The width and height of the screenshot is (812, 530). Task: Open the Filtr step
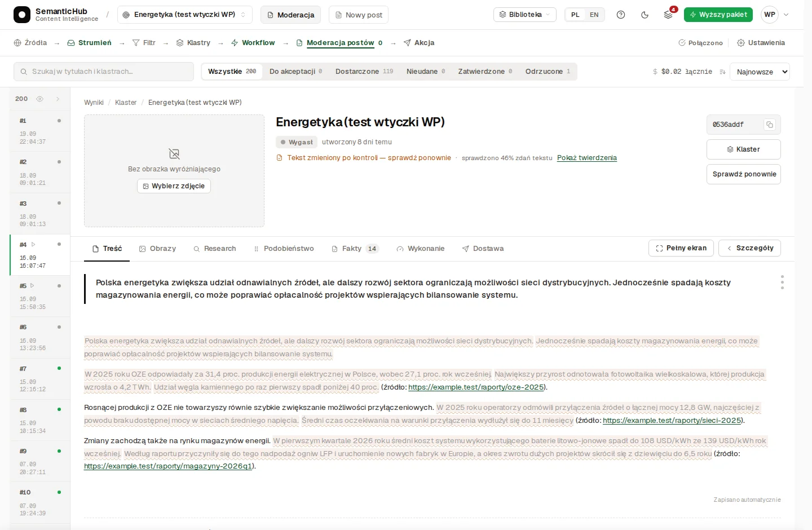coord(144,43)
